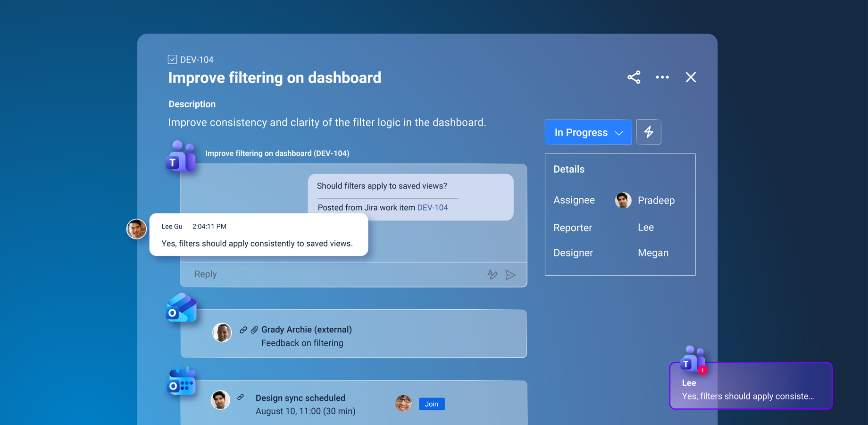Image resolution: width=868 pixels, height=425 pixels.
Task: Open the link icon on Design sync scheduled
Action: [241, 398]
